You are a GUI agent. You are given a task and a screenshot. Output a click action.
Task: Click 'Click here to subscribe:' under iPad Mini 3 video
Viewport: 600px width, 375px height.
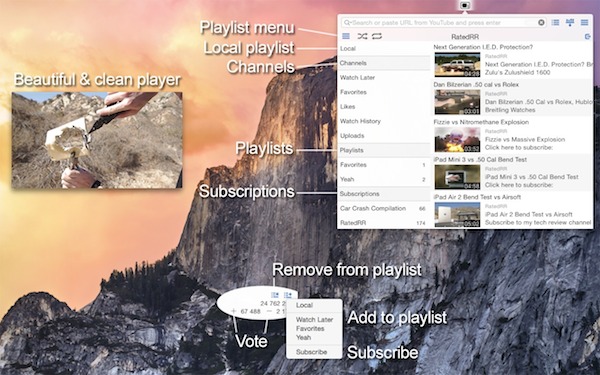518,185
